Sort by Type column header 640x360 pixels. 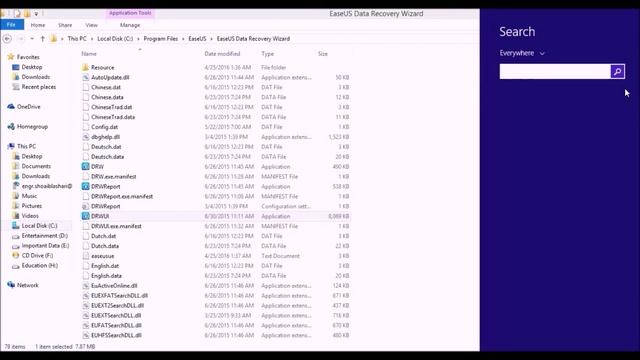(x=268, y=54)
